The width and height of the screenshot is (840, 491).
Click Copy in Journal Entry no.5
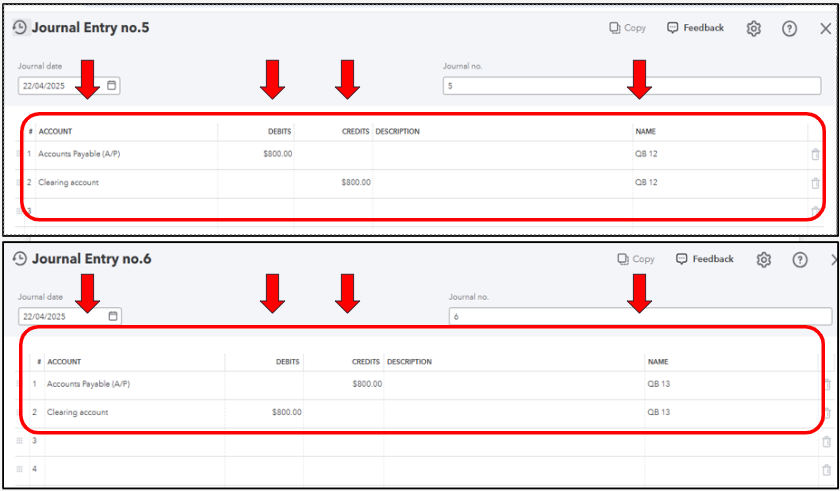click(x=627, y=28)
